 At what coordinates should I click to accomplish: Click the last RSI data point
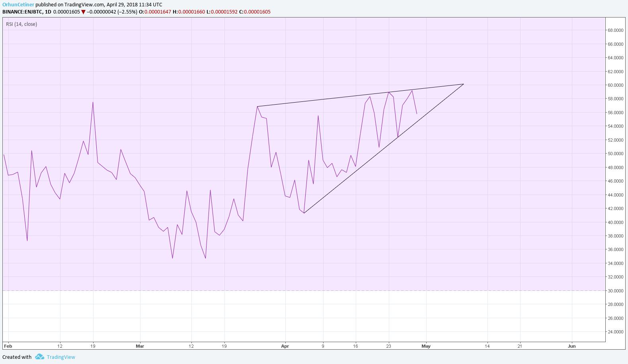tap(417, 114)
